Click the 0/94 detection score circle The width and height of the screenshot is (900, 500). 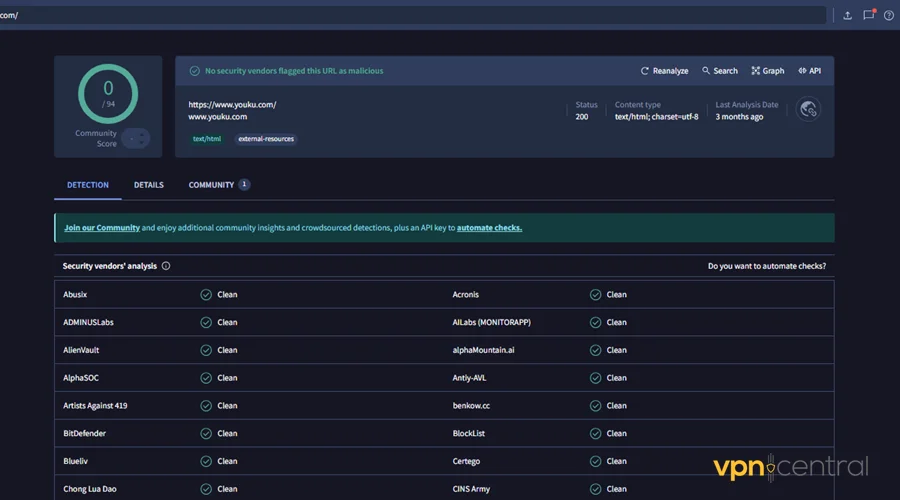(108, 94)
